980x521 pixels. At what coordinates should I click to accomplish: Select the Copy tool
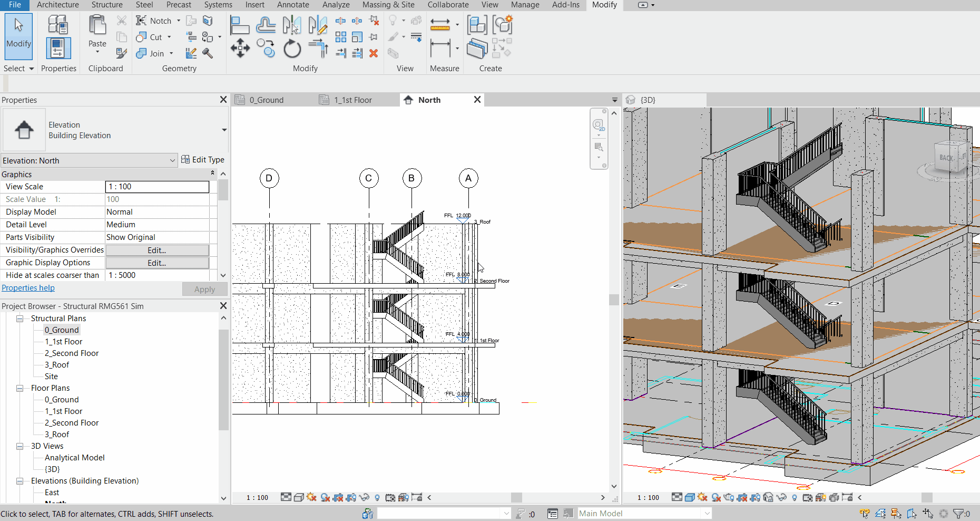pyautogui.click(x=266, y=49)
